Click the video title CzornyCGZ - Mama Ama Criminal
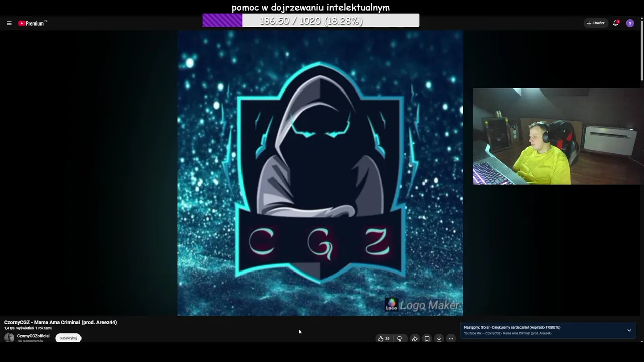The height and width of the screenshot is (362, 644). (x=60, y=322)
